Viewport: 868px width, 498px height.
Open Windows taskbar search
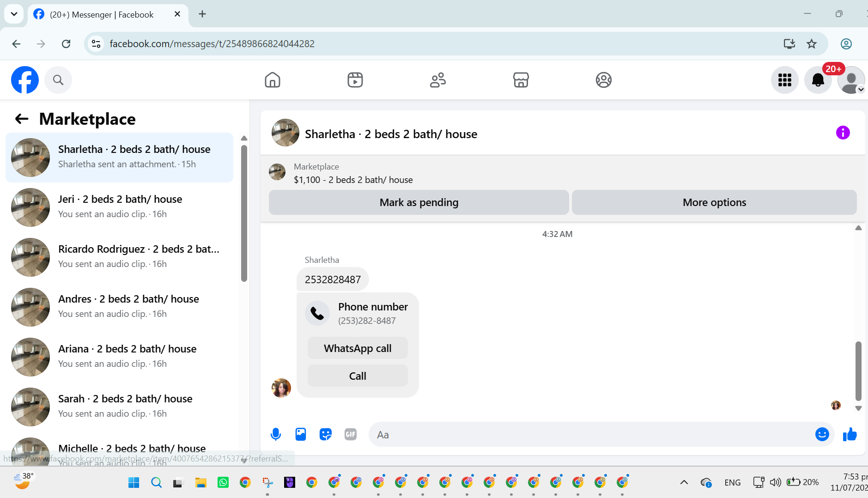[x=156, y=483]
